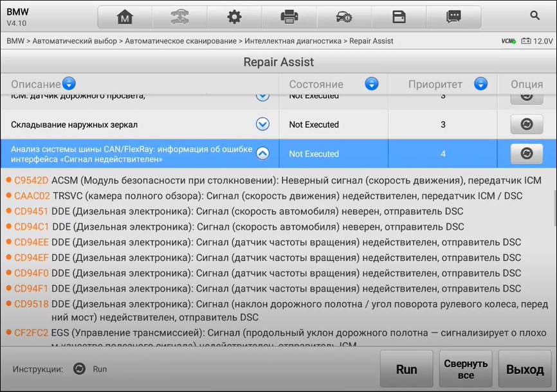Select fault code CD94C1
557x392 pixels.
pos(32,227)
